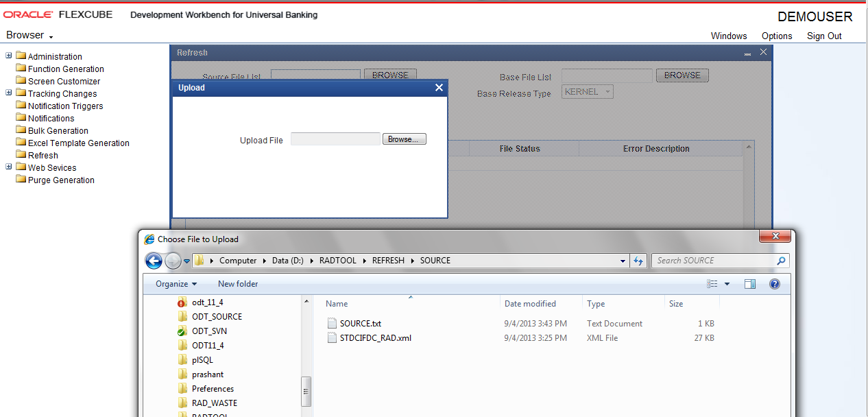Open the address bar history dropdown

(623, 261)
